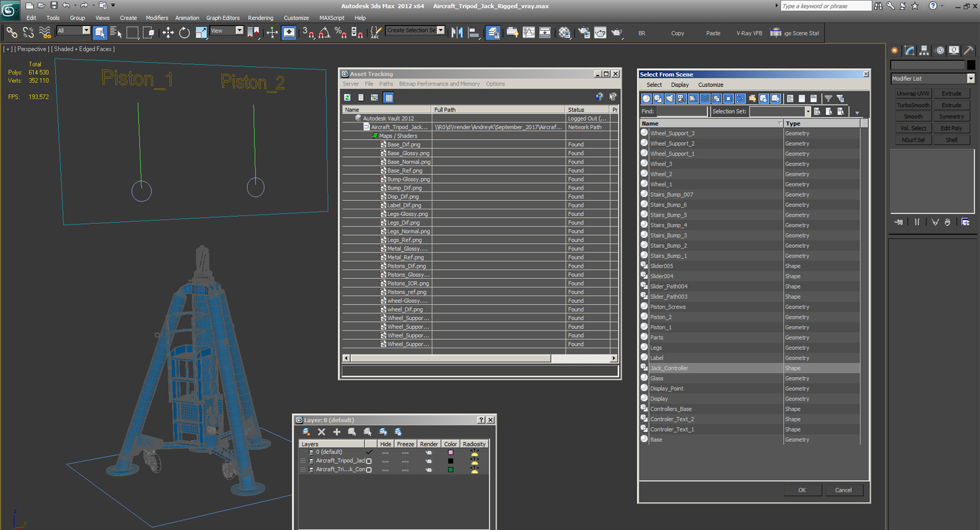Open the Curve Editor icon
This screenshot has width=980, height=530.
pos(529,32)
